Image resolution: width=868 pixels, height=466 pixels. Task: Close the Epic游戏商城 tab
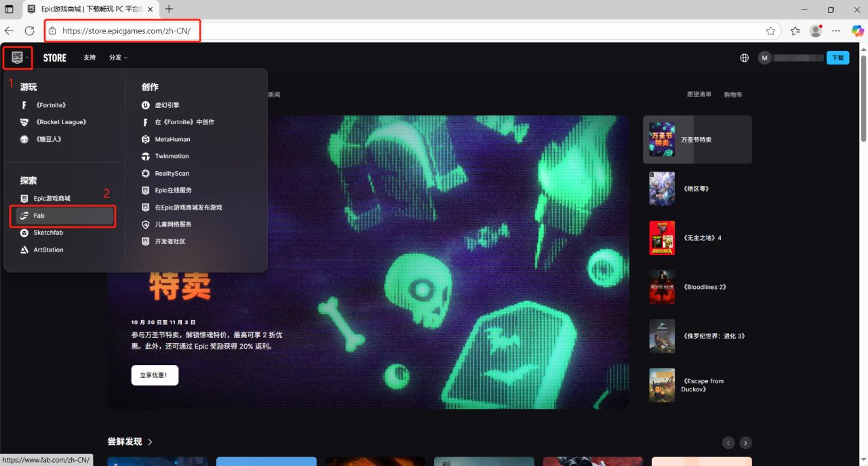[x=151, y=9]
